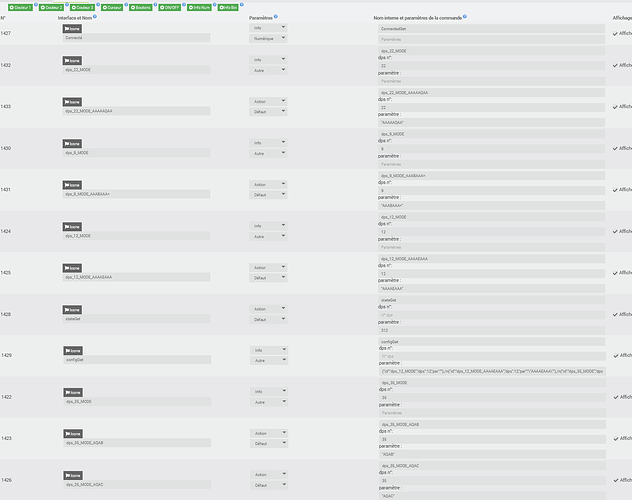
Task: Open the Info type dropdown for dps_12_MODE
Action: tap(268, 226)
